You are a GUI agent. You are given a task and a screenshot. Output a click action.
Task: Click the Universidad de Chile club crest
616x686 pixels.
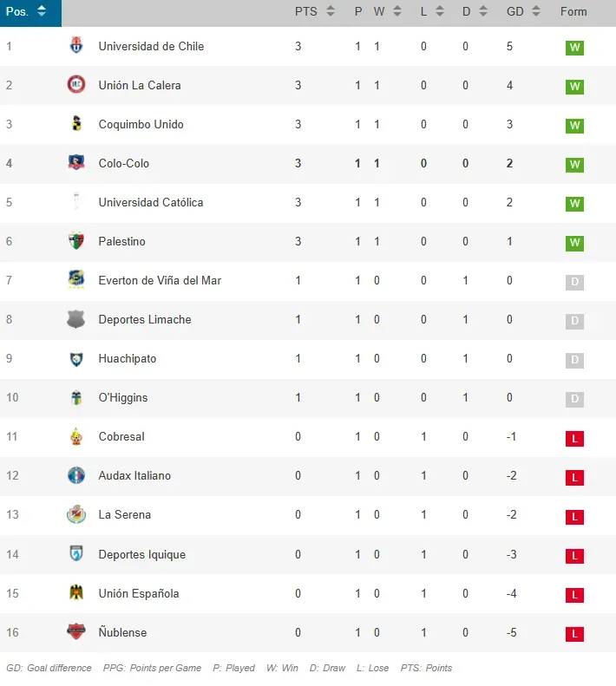[76, 46]
